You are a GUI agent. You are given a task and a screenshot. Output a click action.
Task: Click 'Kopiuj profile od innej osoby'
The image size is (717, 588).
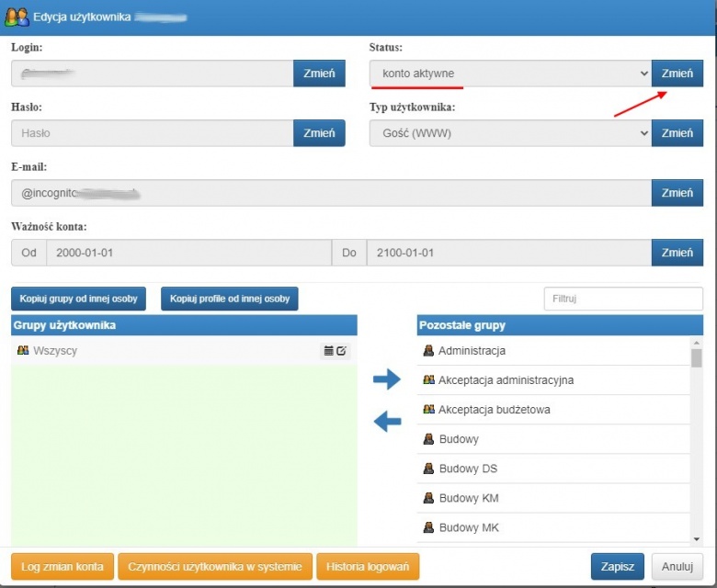point(230,299)
